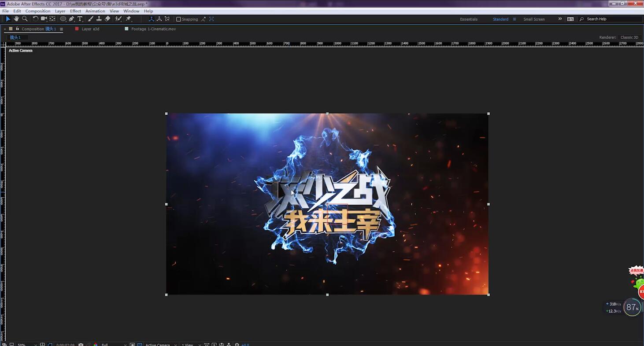The image size is (644, 346).
Task: Expand the workspace overflow chevrons
Action: pyautogui.click(x=560, y=19)
